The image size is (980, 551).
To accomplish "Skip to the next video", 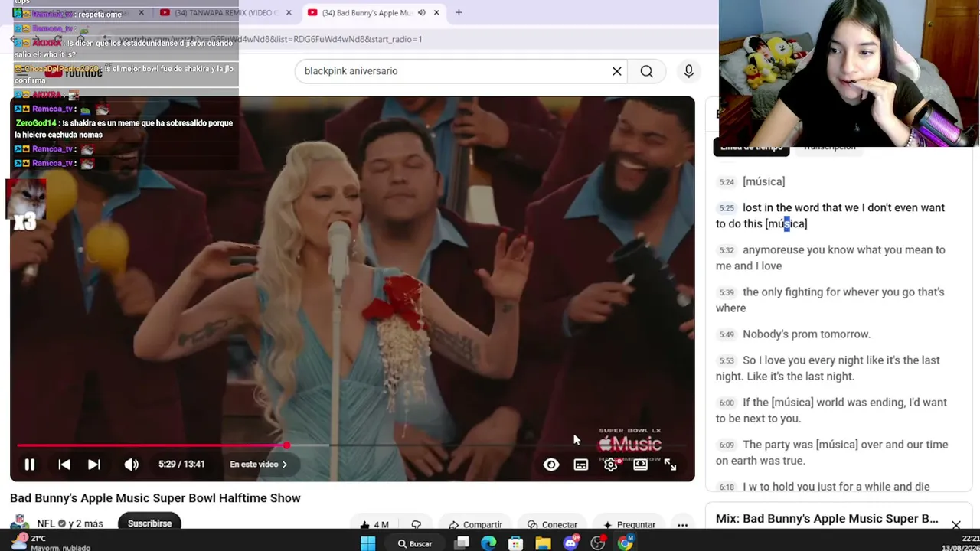I will pos(94,465).
